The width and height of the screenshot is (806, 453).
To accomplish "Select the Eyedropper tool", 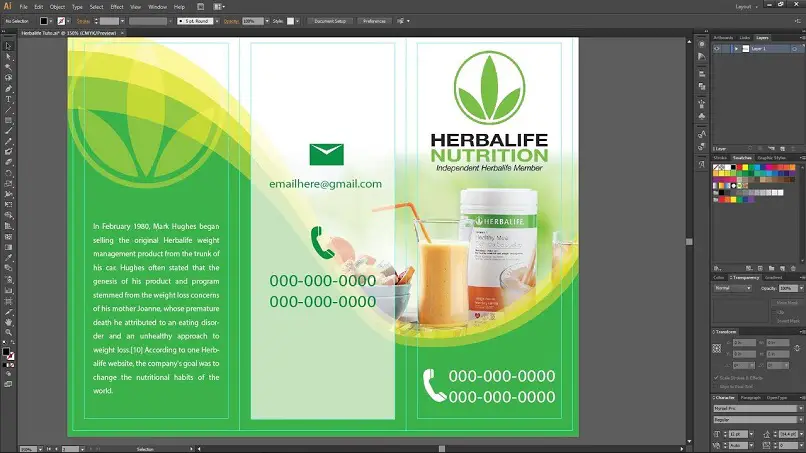I will pyautogui.click(x=8, y=258).
